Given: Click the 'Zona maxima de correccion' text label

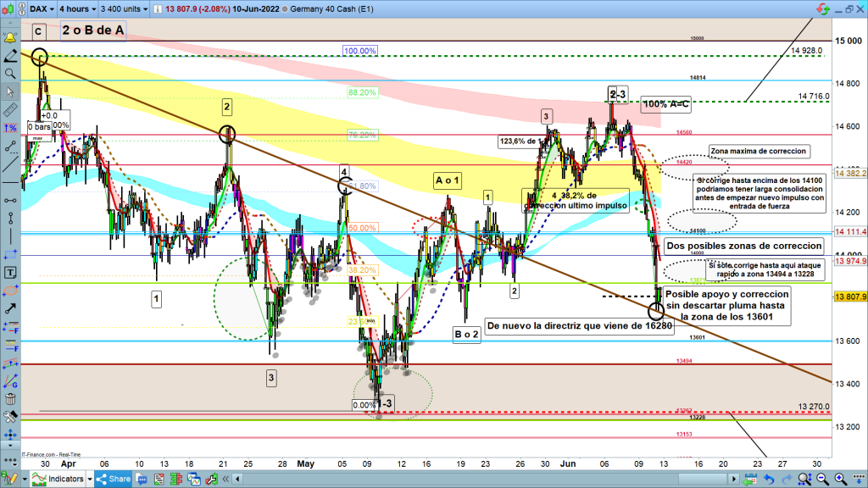Looking at the screenshot, I should (758, 152).
